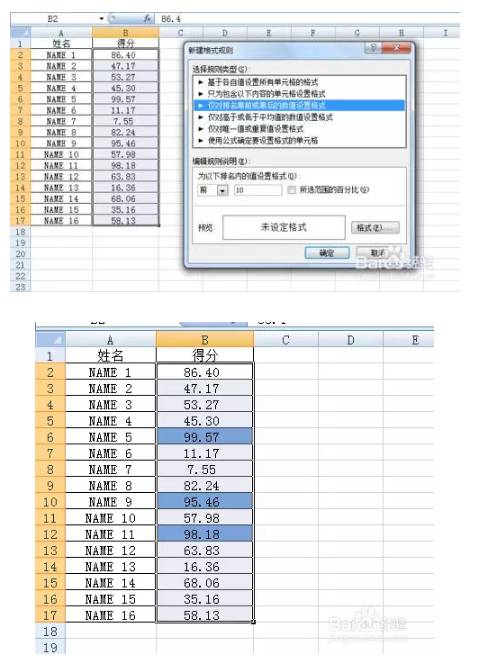The image size is (485, 670).
Task: Click 得分 header cell in the lower sheet
Action: click(x=205, y=356)
